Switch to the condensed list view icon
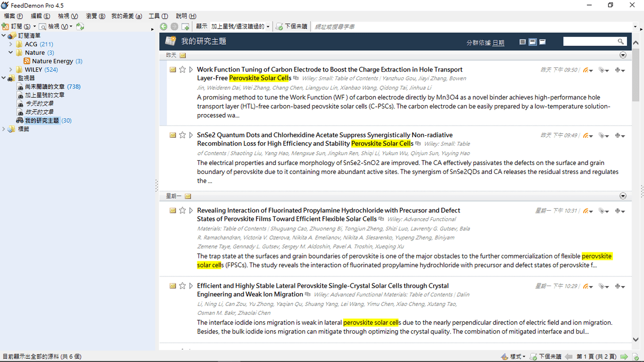 click(x=523, y=42)
